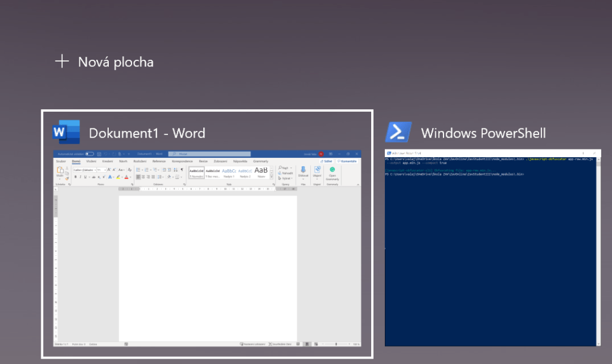The image size is (612, 364).
Task: Select the Windows PowerShell window thumbnail
Action: pos(493,247)
